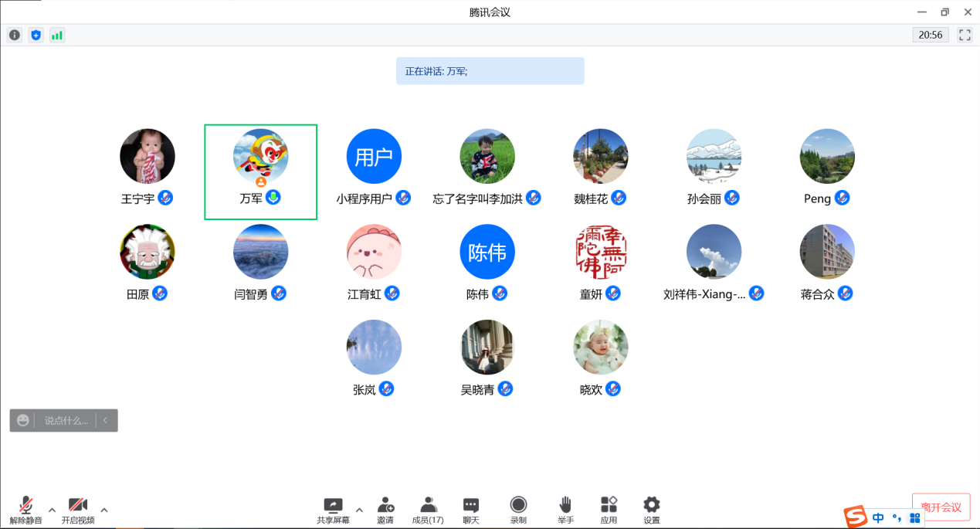This screenshot has width=980, height=529.
Task: Raise hand with 举手
Action: coord(565,510)
